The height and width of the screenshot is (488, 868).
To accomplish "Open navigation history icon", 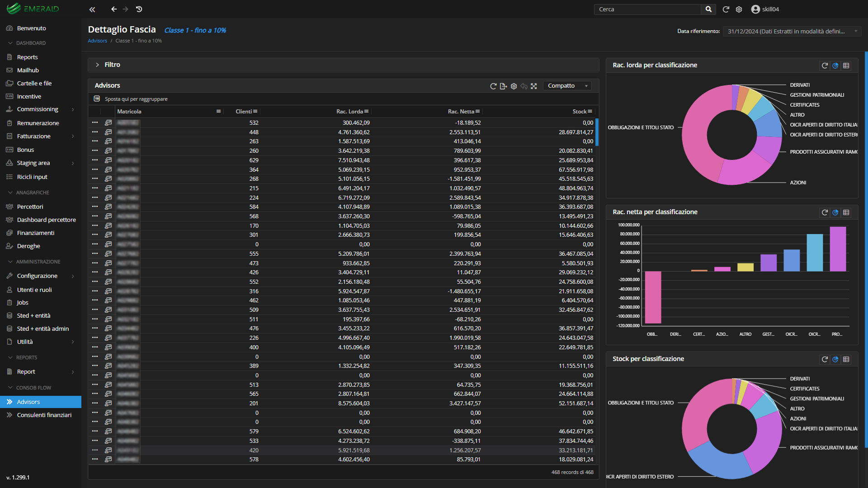I will (139, 9).
